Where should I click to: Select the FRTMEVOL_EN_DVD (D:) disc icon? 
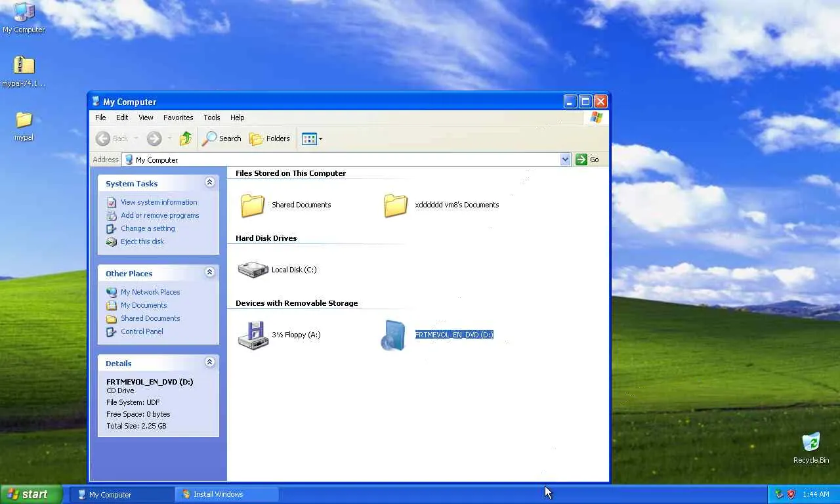coord(394,335)
